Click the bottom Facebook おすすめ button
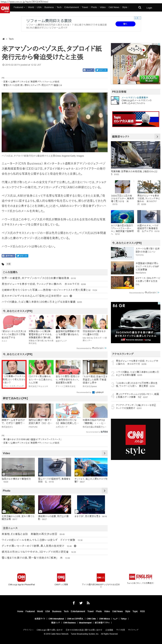This screenshot has height=644, width=162. tap(9, 256)
